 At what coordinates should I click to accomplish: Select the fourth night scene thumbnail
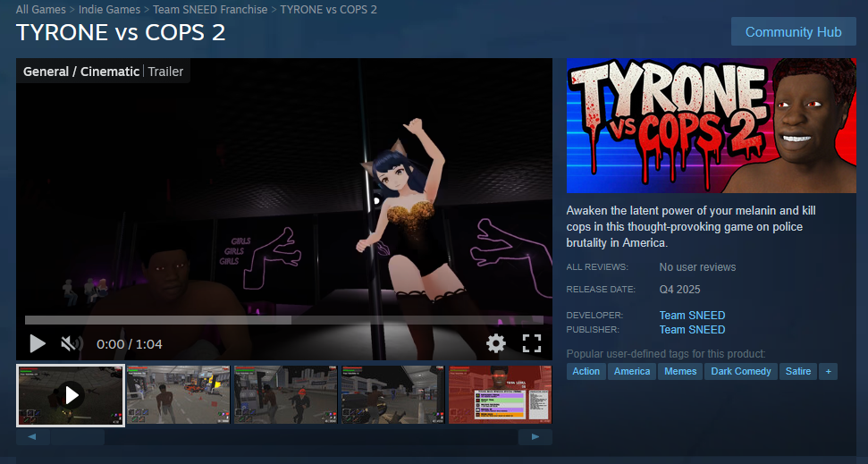[393, 395]
